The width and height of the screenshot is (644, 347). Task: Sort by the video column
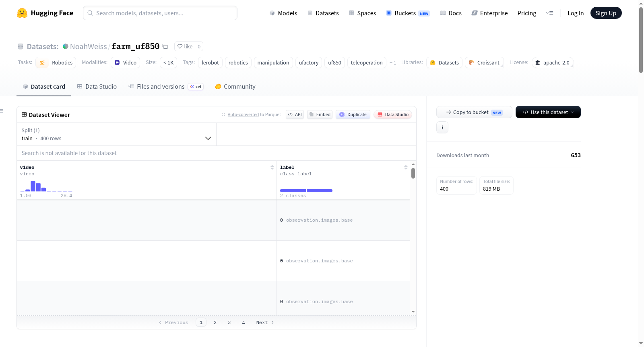[272, 167]
